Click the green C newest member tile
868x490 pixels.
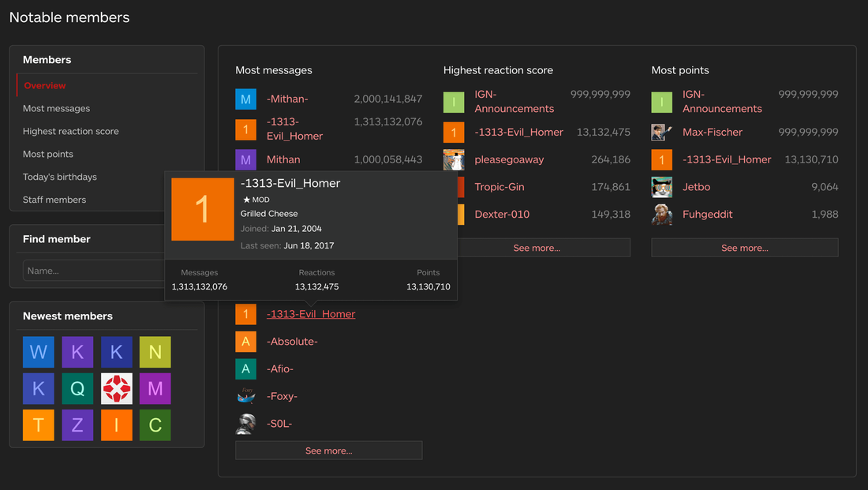point(155,425)
